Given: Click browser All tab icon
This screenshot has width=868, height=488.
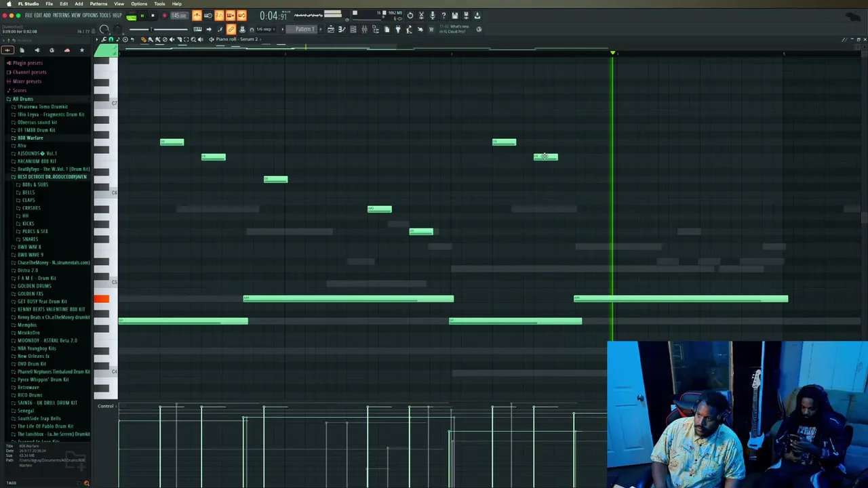Looking at the screenshot, I should (x=7, y=50).
